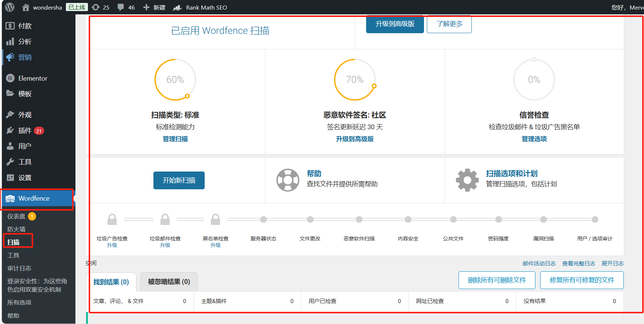
Task: Click the 已上线 status badge
Action: coord(77,7)
